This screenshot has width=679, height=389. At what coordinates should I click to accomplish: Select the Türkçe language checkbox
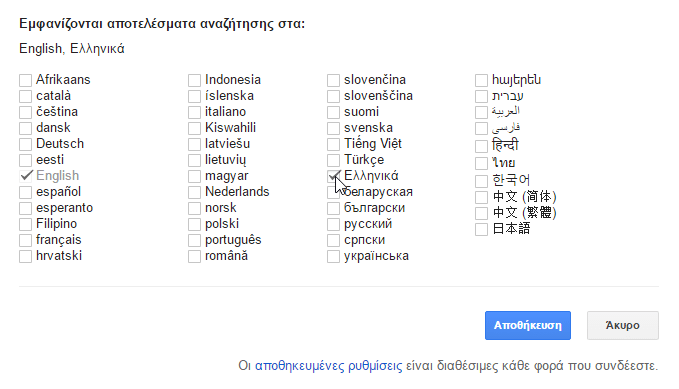point(333,160)
